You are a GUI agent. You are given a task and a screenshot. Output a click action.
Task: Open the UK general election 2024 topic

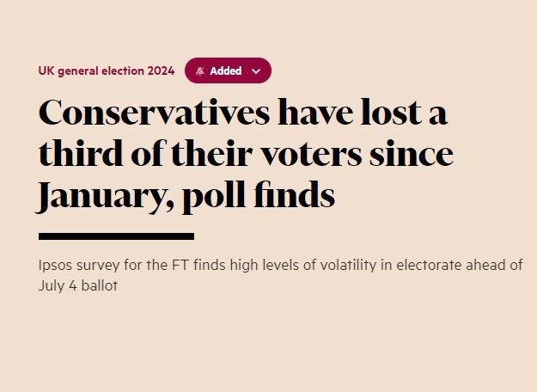(x=107, y=71)
